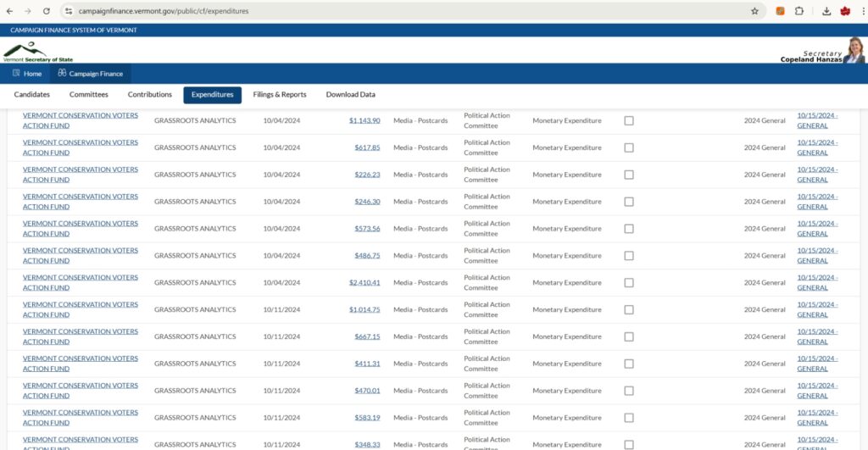Click the orange extension icon in toolbar
This screenshot has height=450, width=868.
coord(780,11)
